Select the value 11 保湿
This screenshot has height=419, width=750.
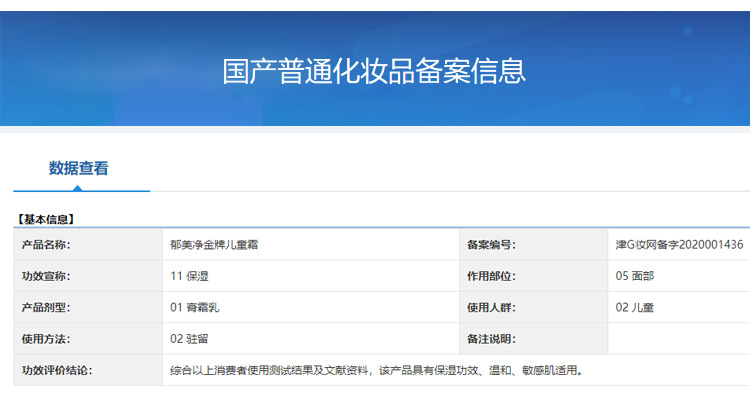point(189,276)
